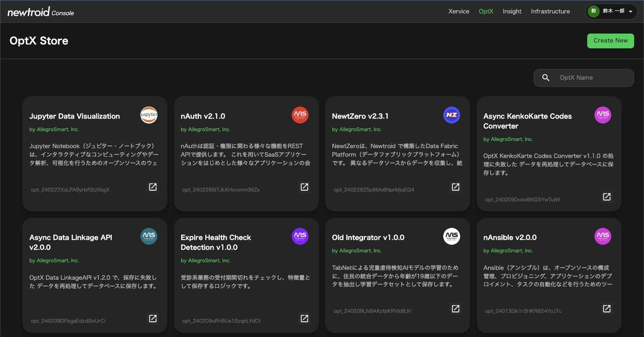Click ID opt_2402265I7JkXHsvonm36Zx
Image resolution: width=644 pixels, height=337 pixels.
tap(221, 190)
